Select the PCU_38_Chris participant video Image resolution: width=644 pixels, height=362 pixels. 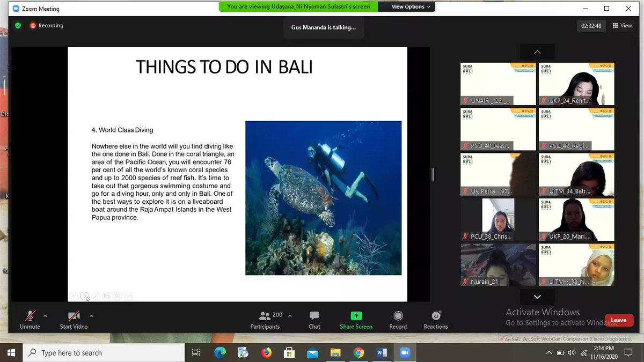(x=498, y=220)
